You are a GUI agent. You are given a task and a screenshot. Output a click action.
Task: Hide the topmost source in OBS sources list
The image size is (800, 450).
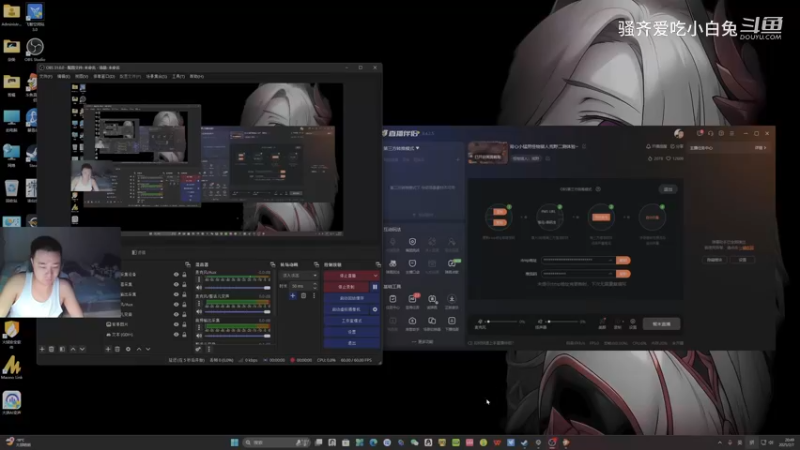pyautogui.click(x=177, y=274)
